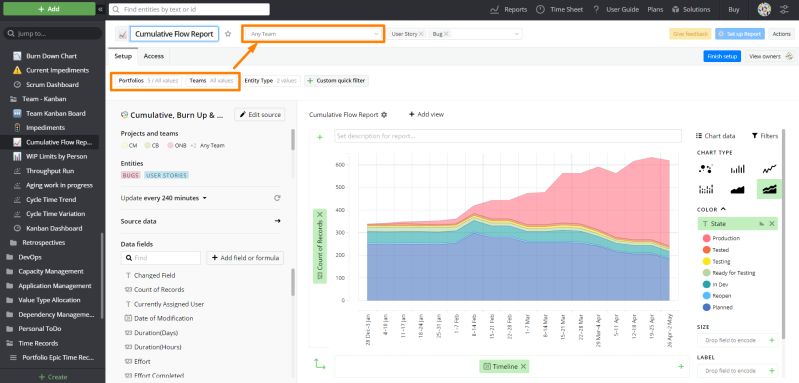Open the Portfolios quick filter
799x383 pixels.
pyautogui.click(x=148, y=80)
